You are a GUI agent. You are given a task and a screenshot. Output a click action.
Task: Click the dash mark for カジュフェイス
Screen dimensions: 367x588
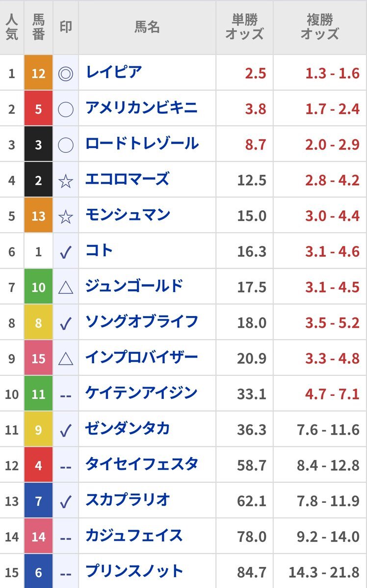[x=66, y=538]
